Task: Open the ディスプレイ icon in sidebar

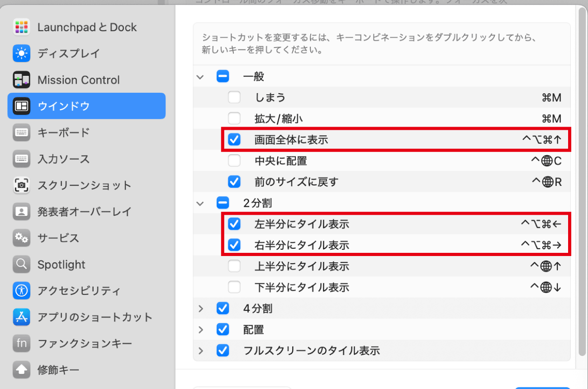Action: (x=21, y=53)
